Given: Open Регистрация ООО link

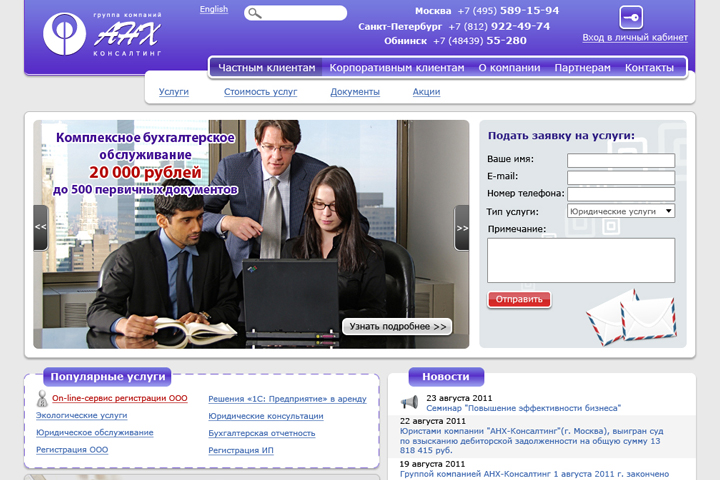Looking at the screenshot, I should point(72,450).
